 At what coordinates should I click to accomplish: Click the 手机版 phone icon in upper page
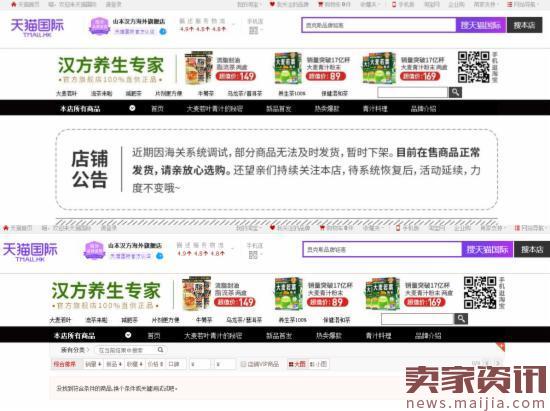pos(394,4)
